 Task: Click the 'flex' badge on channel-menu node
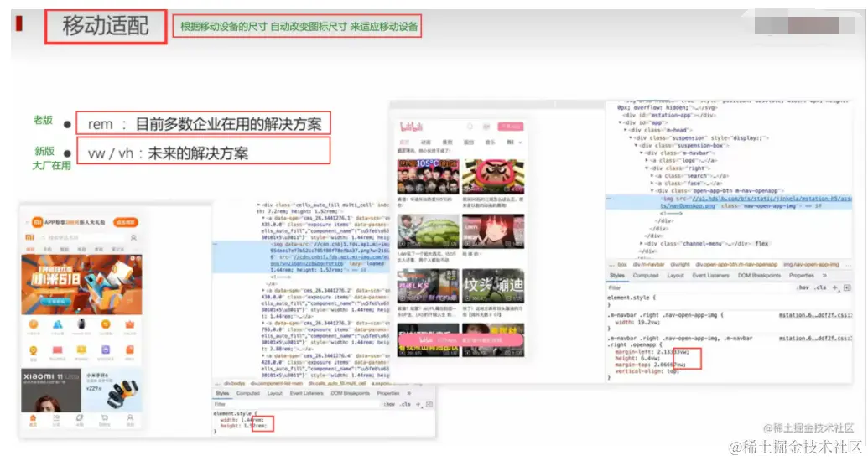tap(761, 244)
